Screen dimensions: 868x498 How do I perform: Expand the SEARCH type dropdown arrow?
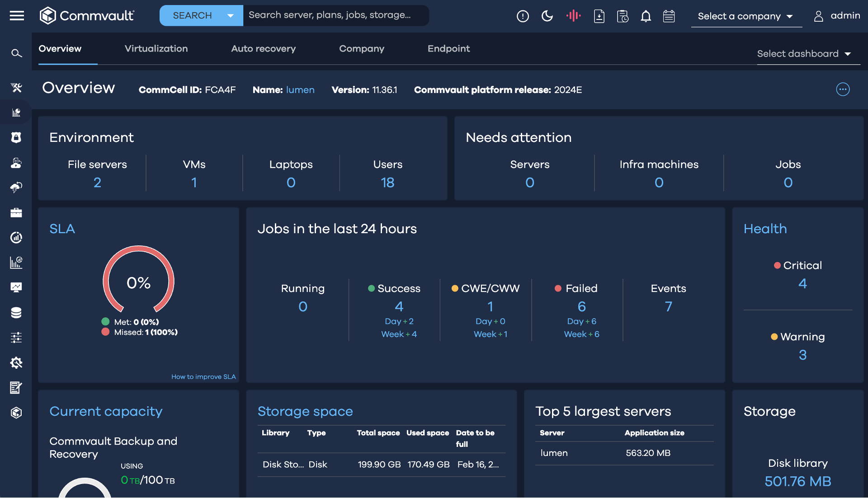pos(231,16)
